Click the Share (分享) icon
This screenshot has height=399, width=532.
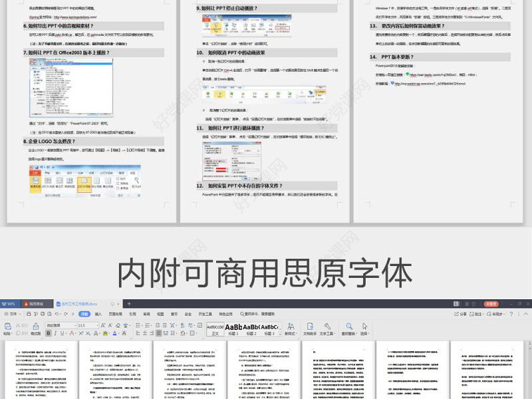pyautogui.click(x=459, y=314)
